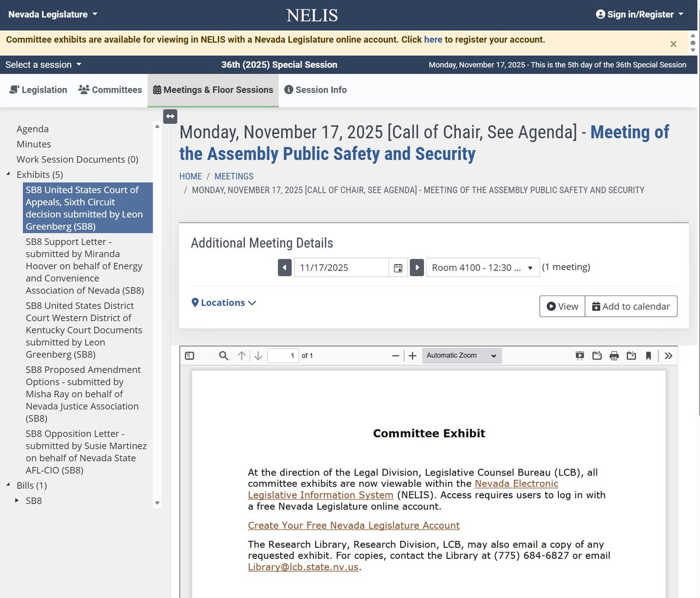Select Agenda in the sidebar
The width and height of the screenshot is (700, 598).
tap(33, 129)
